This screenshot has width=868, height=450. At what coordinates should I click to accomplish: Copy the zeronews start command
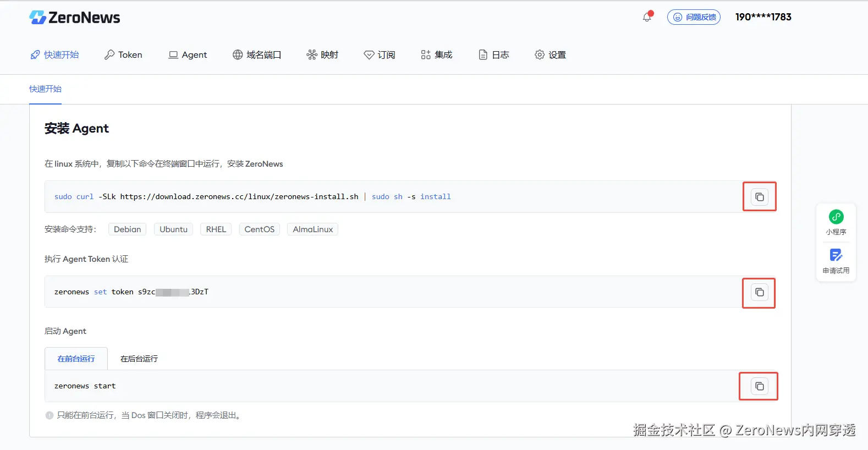[x=760, y=386]
